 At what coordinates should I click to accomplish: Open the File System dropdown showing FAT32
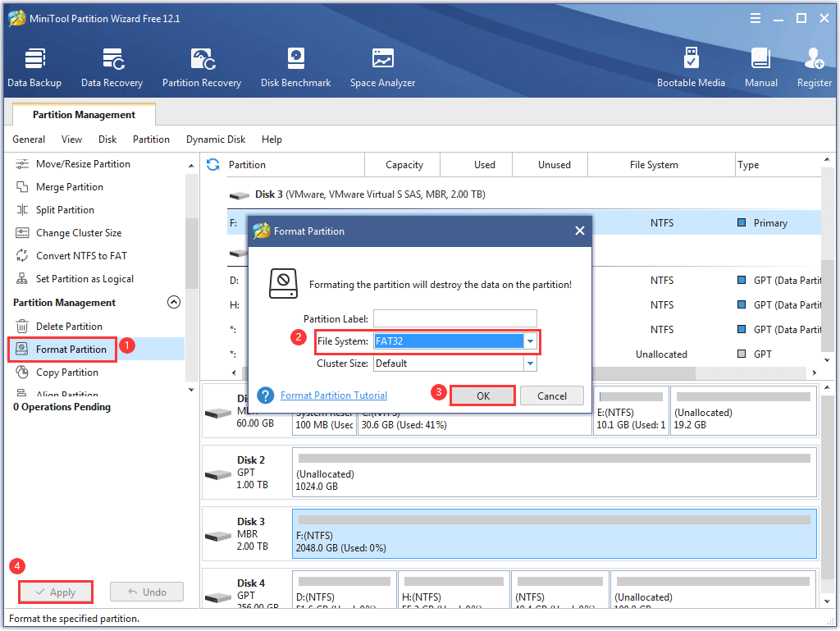point(530,341)
